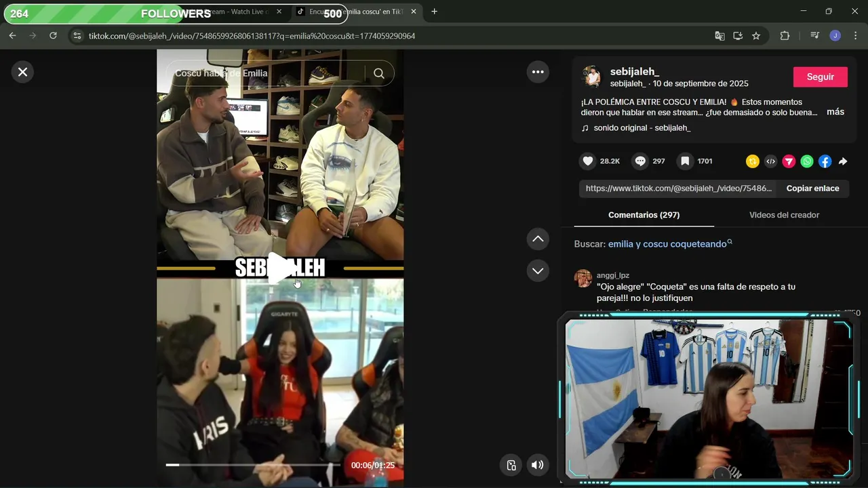Like the video with the heart icon
868x488 pixels.
pyautogui.click(x=588, y=161)
